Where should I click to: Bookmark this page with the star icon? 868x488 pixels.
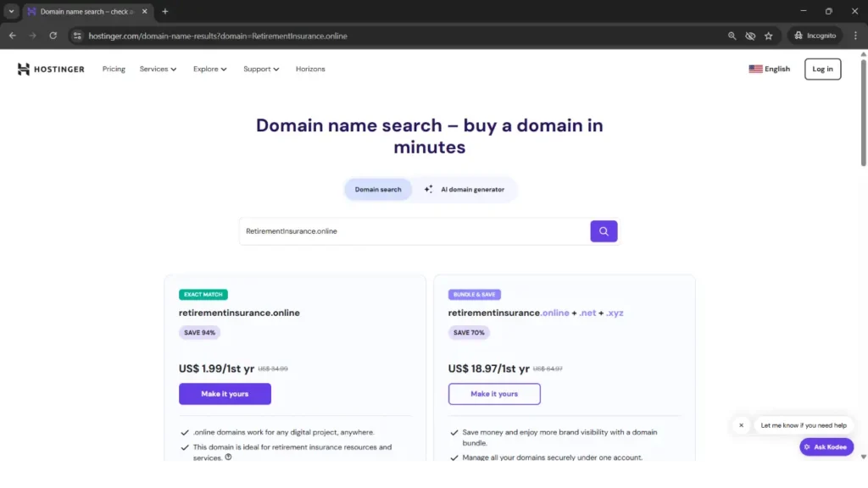(x=768, y=36)
